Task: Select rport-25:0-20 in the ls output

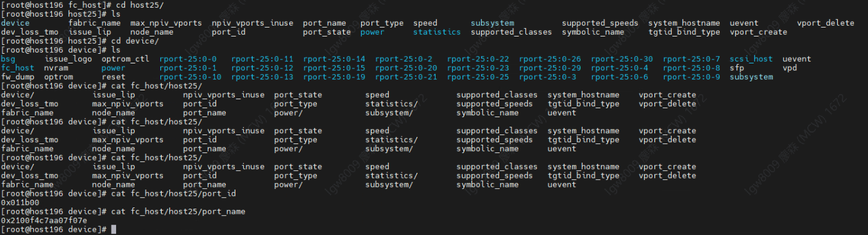Action: click(406, 68)
